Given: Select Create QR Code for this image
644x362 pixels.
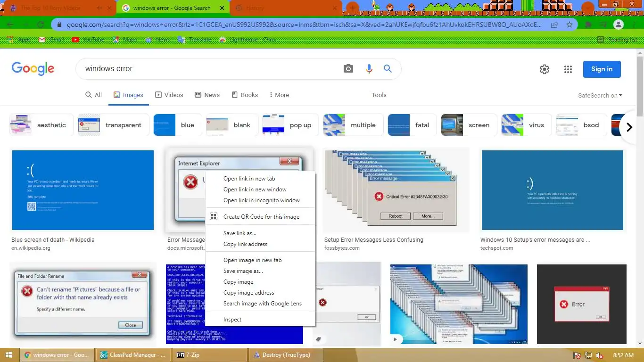Looking at the screenshot, I should (260, 217).
